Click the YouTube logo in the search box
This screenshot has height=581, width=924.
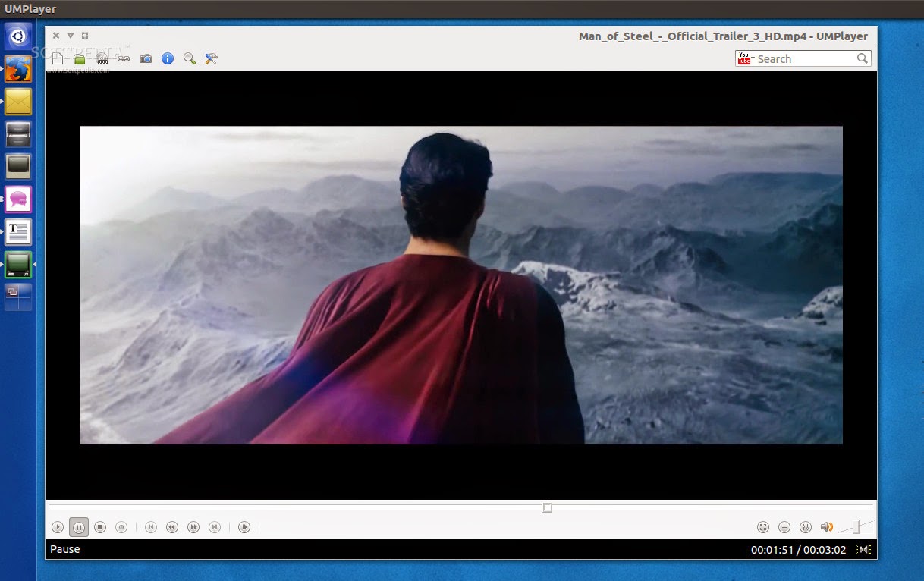tap(744, 58)
